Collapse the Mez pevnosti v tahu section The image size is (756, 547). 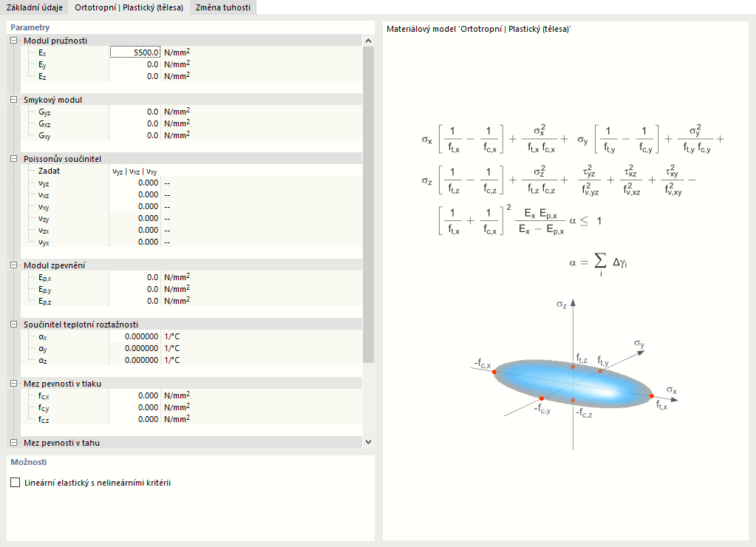14,443
